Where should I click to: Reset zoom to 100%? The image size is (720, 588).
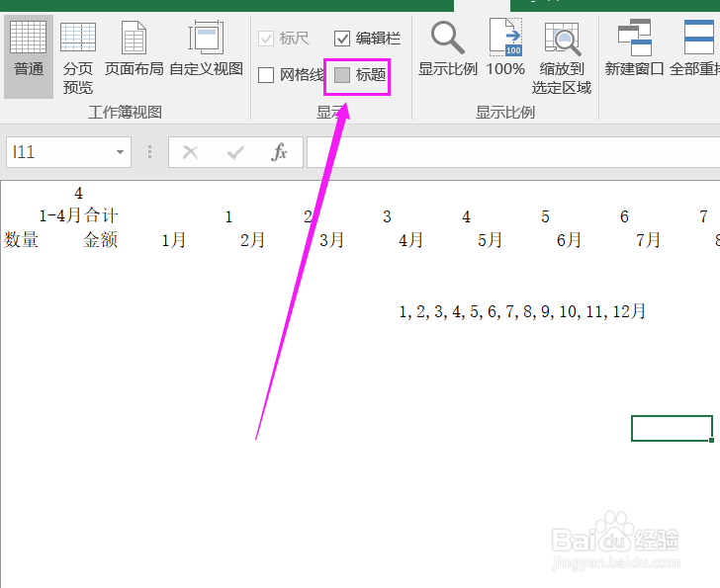click(x=505, y=48)
